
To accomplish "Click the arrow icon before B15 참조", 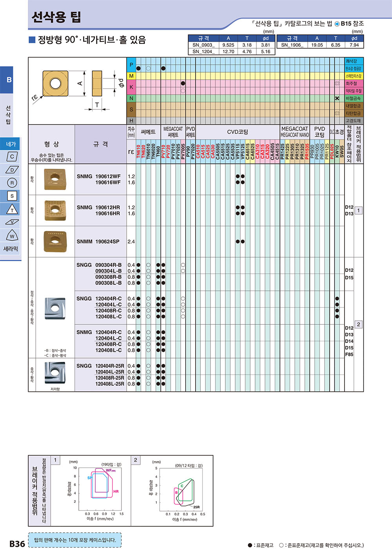I will coord(337,24).
